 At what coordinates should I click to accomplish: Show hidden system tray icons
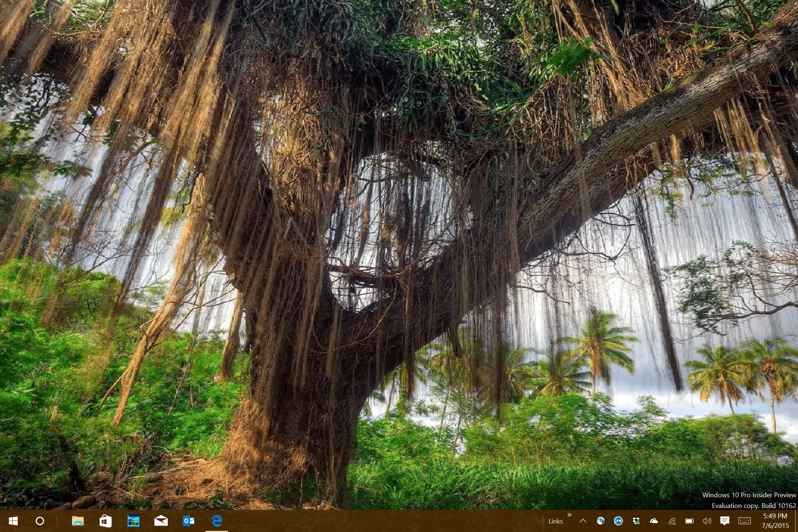pyautogui.click(x=583, y=521)
